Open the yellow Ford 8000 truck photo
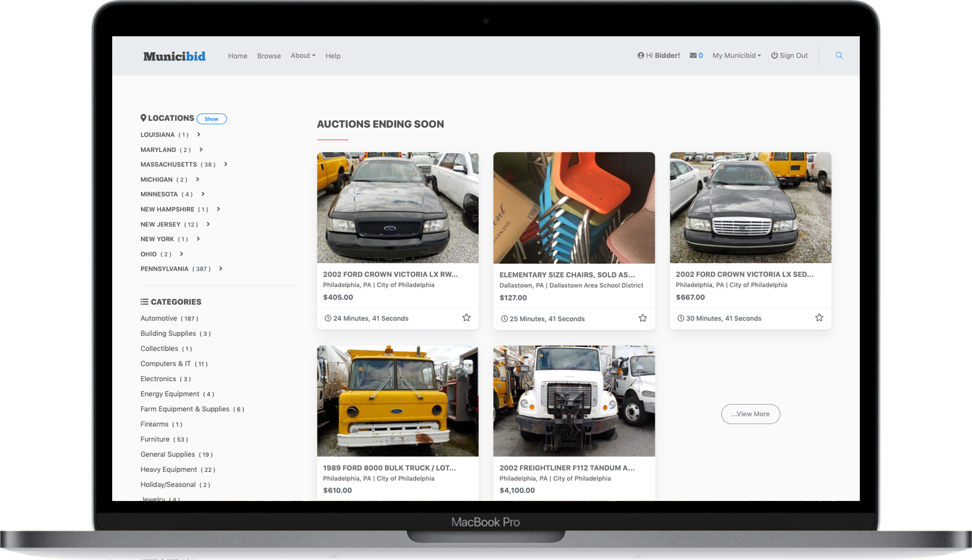This screenshot has height=560, width=972. [x=398, y=401]
